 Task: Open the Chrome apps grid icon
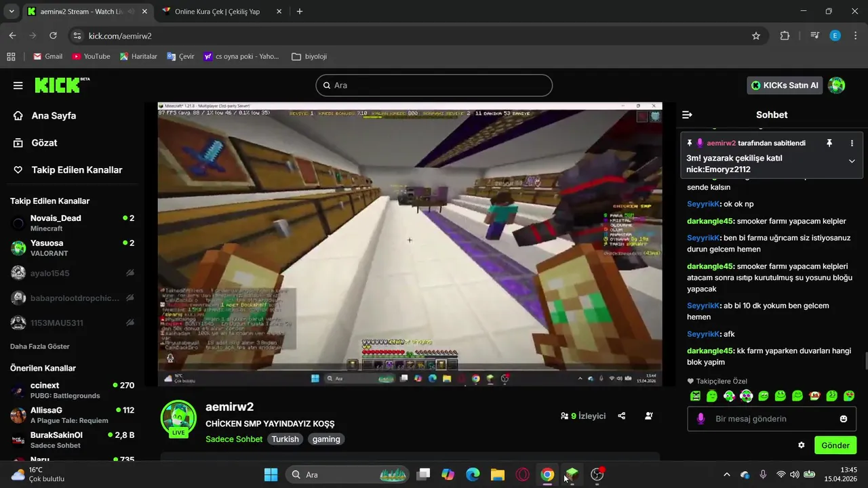click(11, 56)
